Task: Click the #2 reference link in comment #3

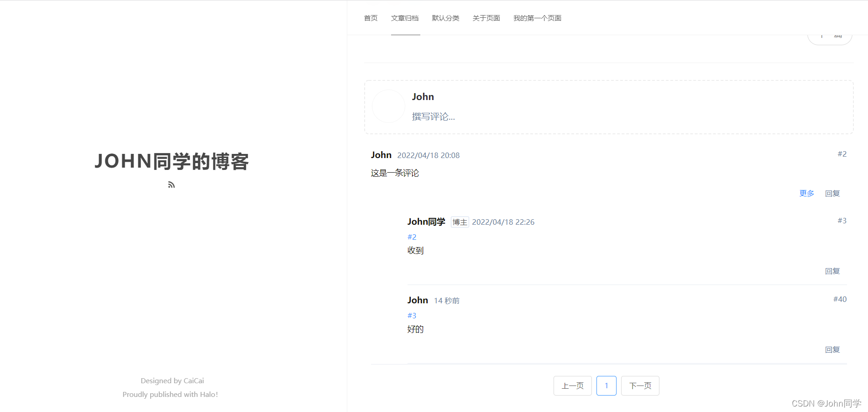Action: tap(412, 237)
